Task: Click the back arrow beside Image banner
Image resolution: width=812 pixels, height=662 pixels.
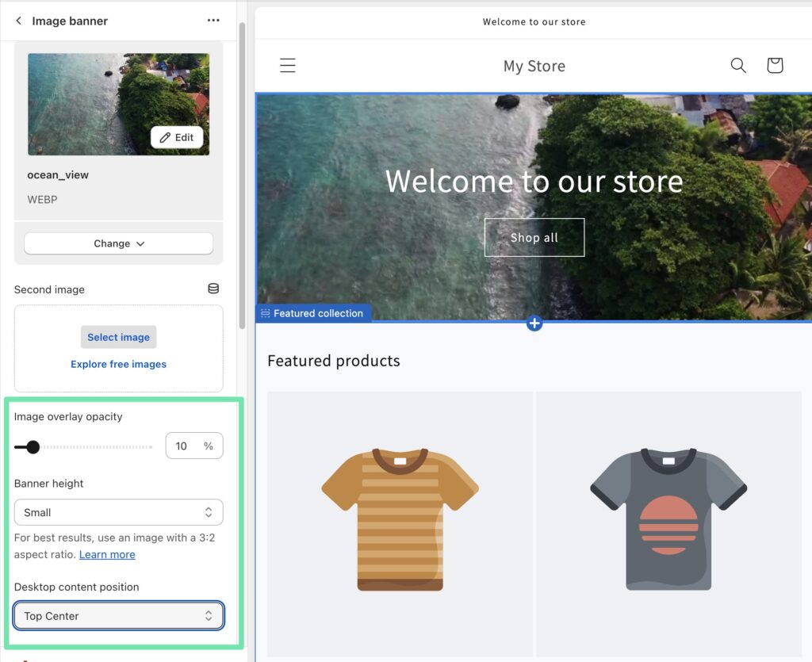Action: [19, 21]
